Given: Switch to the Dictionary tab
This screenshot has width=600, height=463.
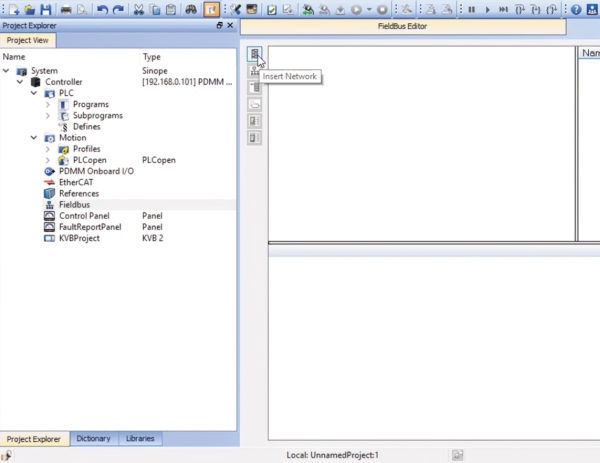Looking at the screenshot, I should [x=93, y=439].
